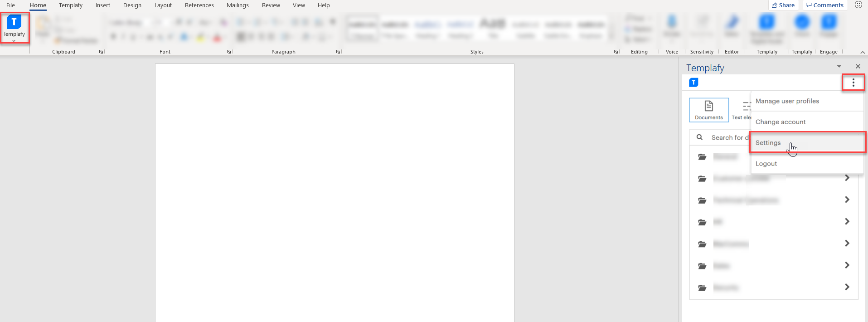The height and width of the screenshot is (322, 868).
Task: Open the Templafy task pane options arrow
Action: (x=839, y=66)
